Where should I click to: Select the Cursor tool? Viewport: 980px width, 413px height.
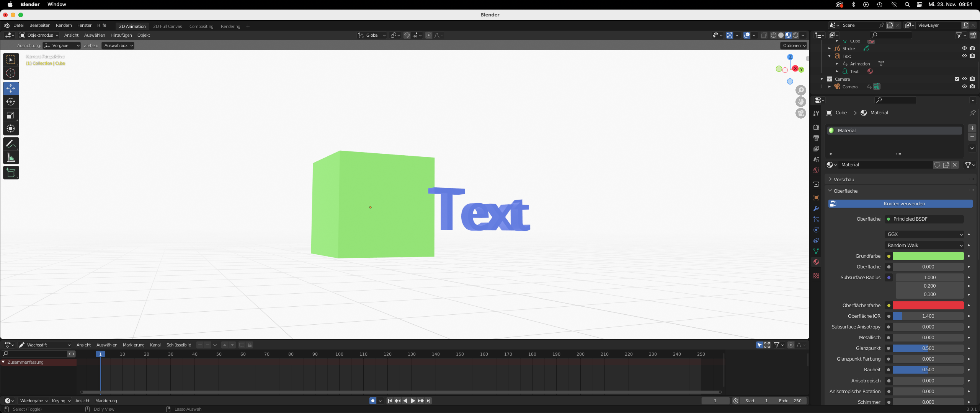pos(11,73)
